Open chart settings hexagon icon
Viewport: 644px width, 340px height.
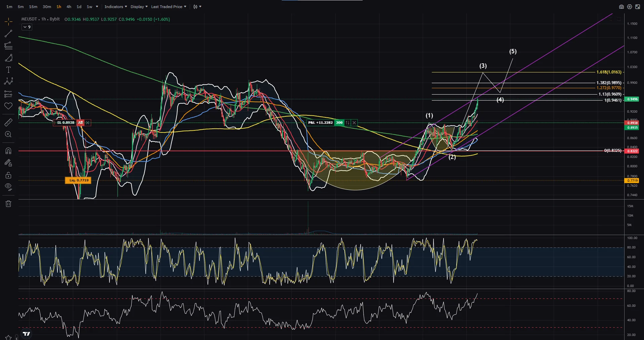tap(629, 7)
